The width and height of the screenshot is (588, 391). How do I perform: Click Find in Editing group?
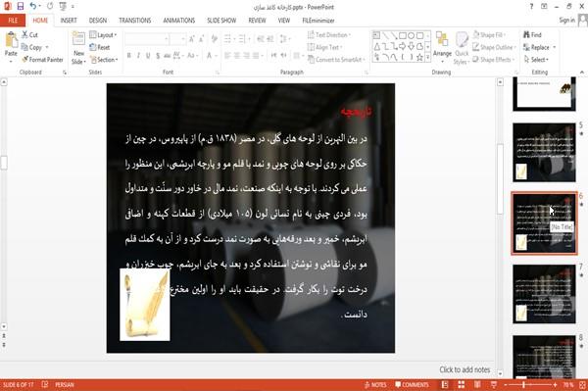click(x=532, y=35)
